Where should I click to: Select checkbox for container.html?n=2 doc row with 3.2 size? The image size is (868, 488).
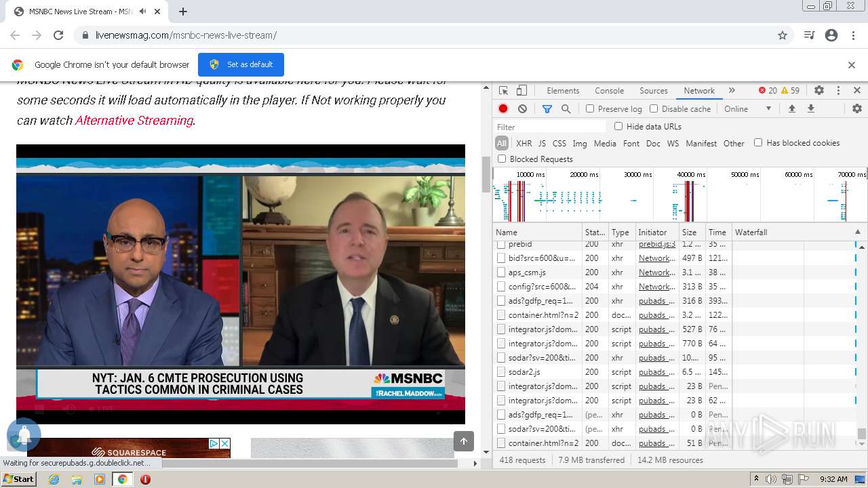[x=501, y=315]
